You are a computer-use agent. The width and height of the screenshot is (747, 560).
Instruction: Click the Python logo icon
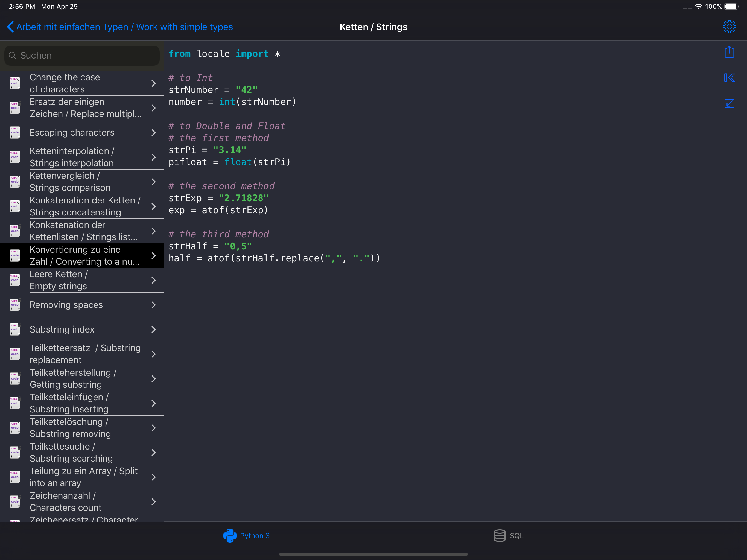click(x=230, y=535)
